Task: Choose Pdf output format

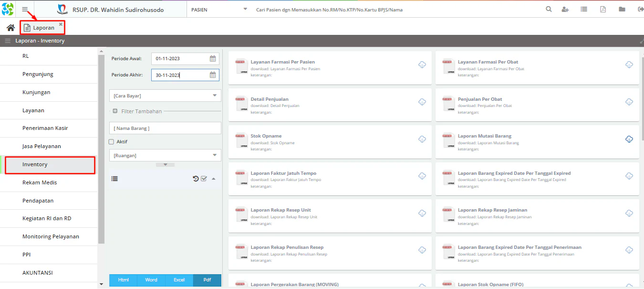Action: click(x=208, y=280)
